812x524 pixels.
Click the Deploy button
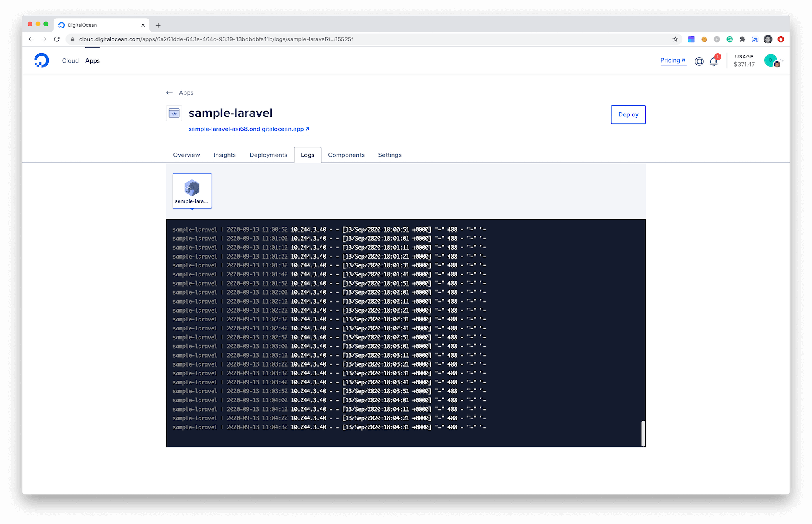pyautogui.click(x=628, y=114)
